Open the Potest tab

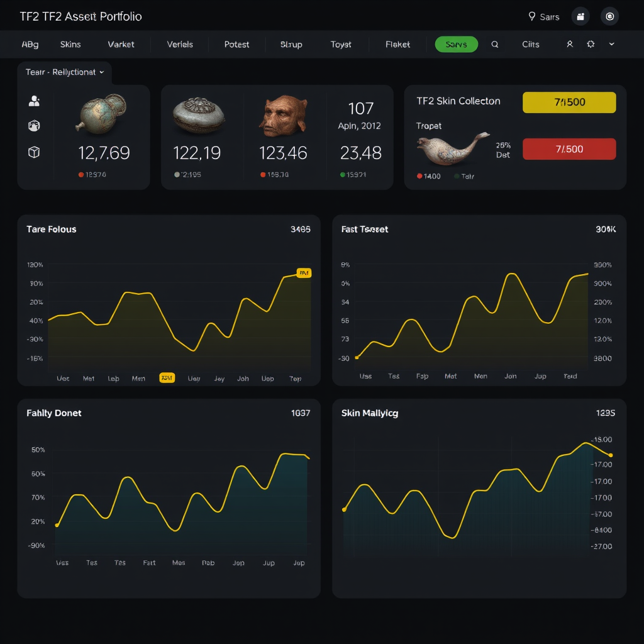[236, 45]
